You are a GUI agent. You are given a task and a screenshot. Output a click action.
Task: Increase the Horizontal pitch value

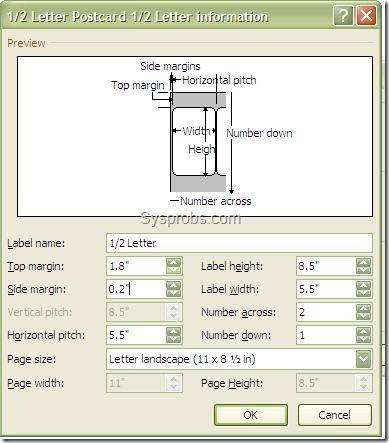tap(173, 331)
